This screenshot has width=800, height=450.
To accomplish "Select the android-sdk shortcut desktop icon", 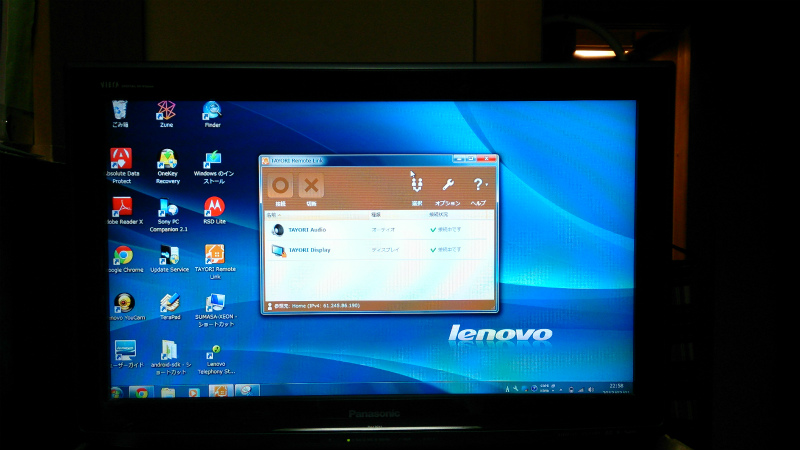I will 170,358.
